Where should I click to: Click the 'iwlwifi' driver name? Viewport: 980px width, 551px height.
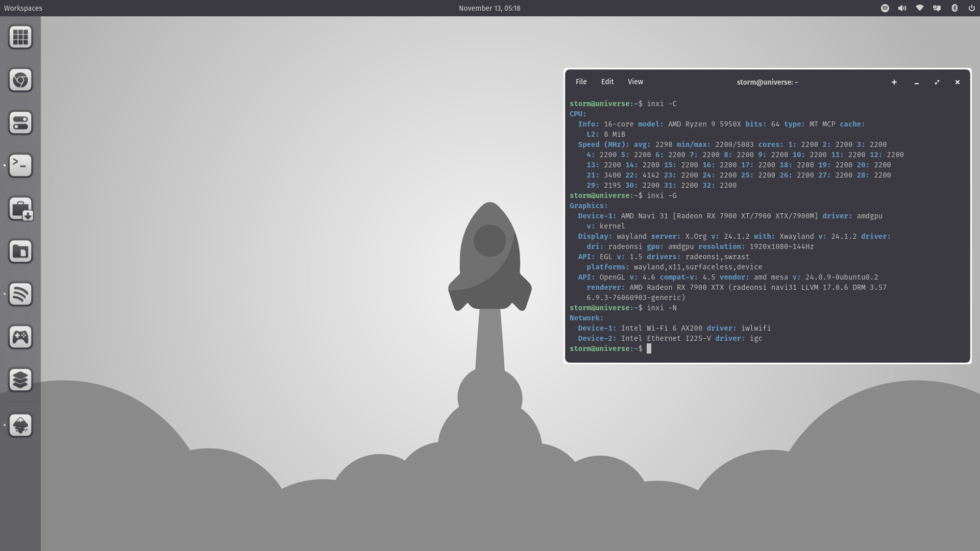point(756,328)
